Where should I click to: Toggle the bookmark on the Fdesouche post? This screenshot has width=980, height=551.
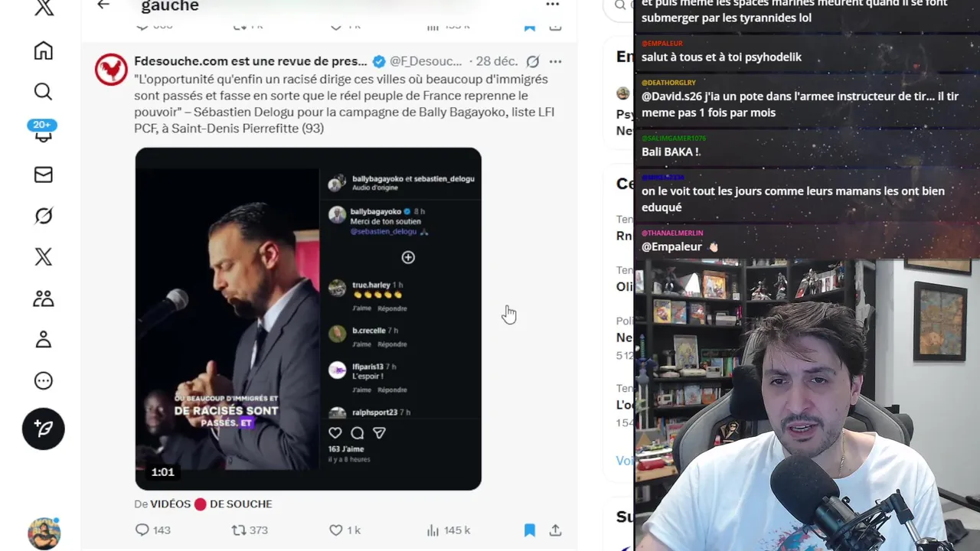coord(529,530)
